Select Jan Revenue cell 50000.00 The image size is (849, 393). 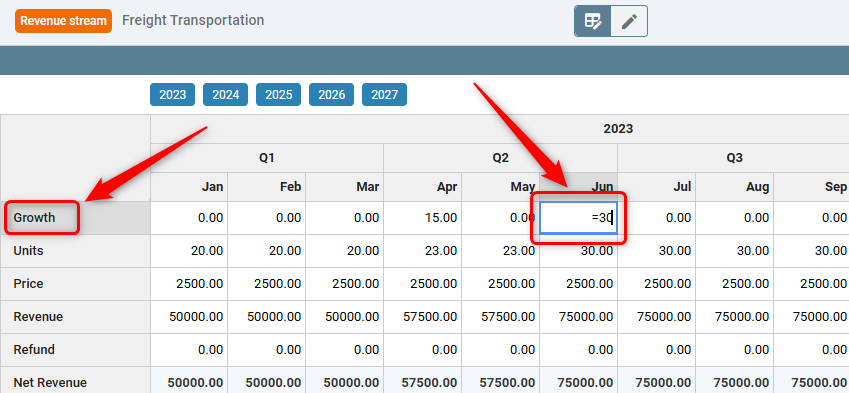click(x=189, y=317)
